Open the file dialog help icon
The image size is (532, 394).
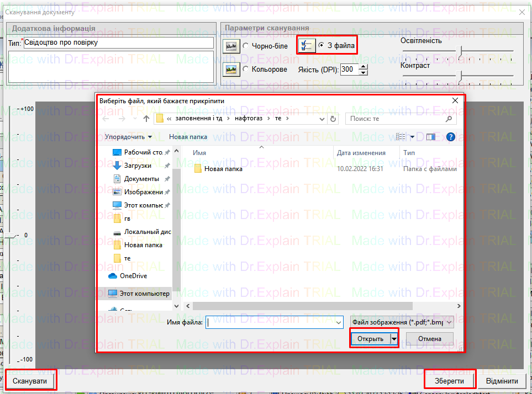click(x=450, y=137)
